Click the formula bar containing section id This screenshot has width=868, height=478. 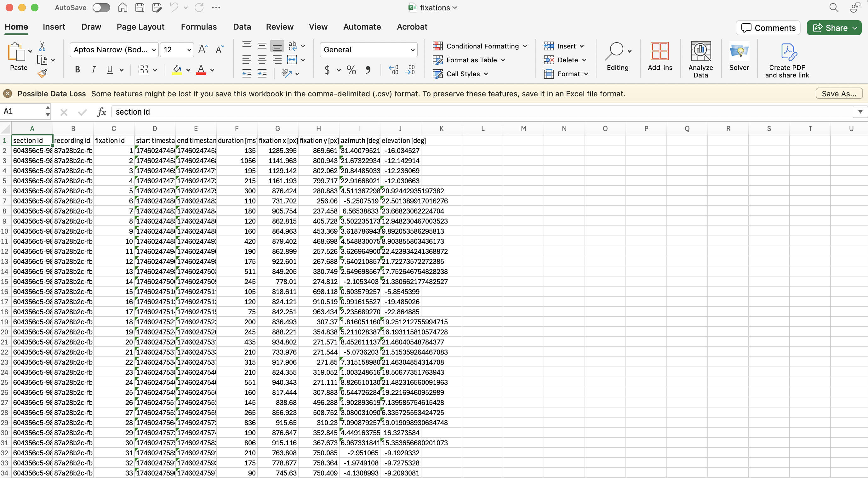point(482,112)
